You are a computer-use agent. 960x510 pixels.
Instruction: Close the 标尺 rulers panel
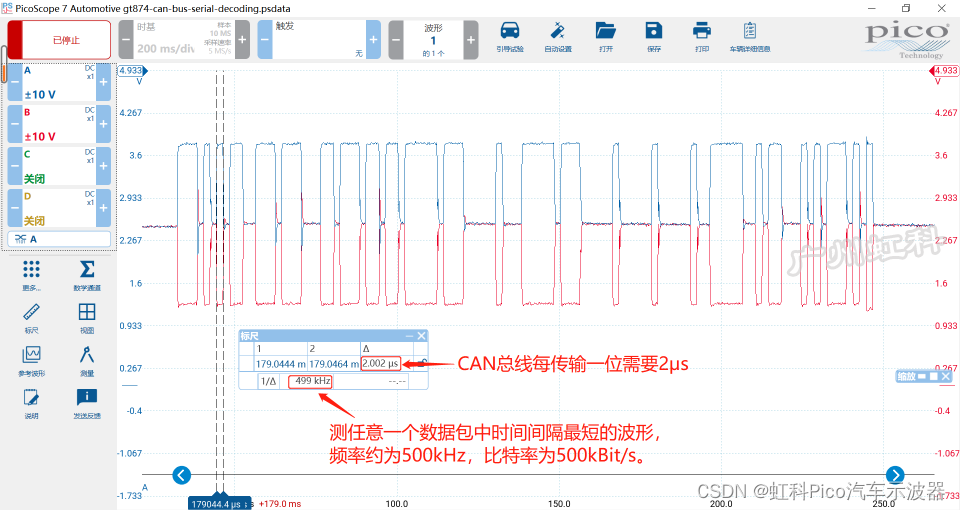421,336
